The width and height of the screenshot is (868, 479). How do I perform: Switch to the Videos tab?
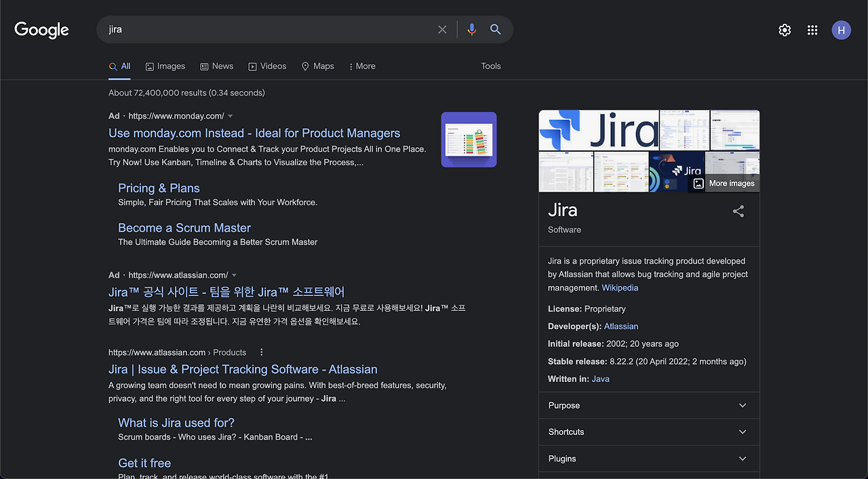267,66
